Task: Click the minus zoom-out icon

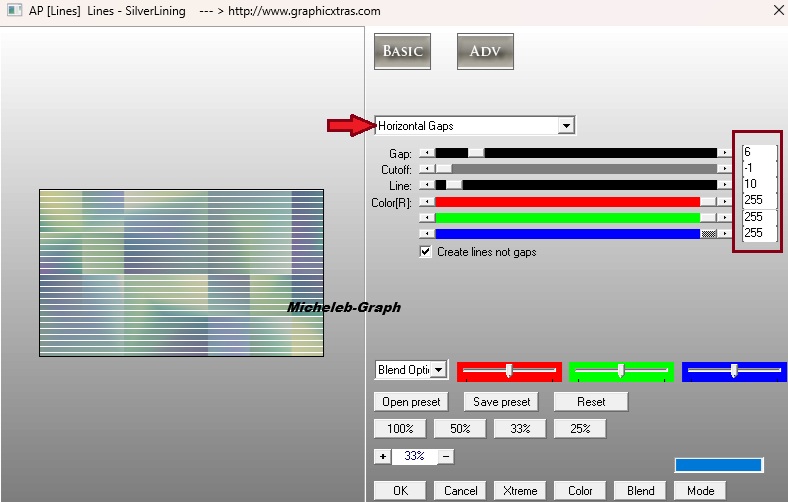Action: 445,456
